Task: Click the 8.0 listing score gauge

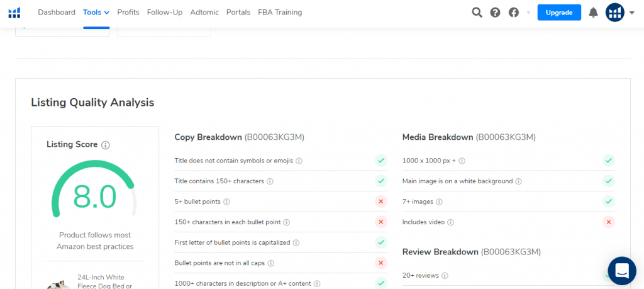Action: 94,190
